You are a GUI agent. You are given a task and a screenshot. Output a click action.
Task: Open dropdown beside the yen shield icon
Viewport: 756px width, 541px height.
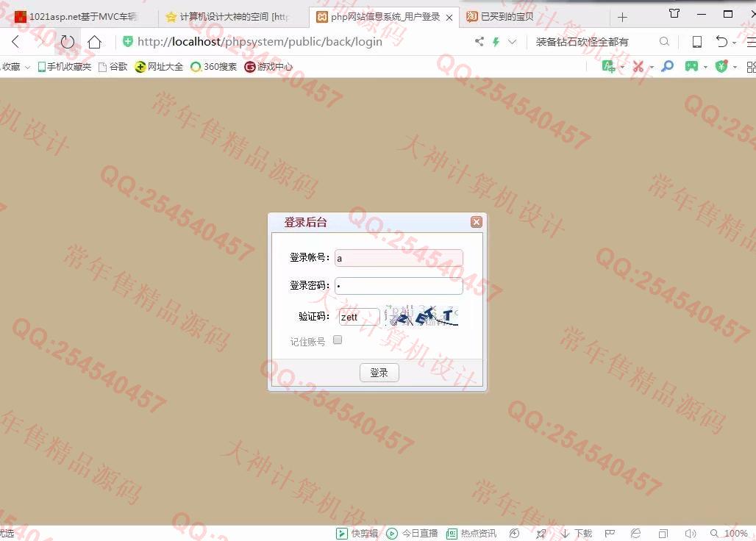(x=735, y=67)
